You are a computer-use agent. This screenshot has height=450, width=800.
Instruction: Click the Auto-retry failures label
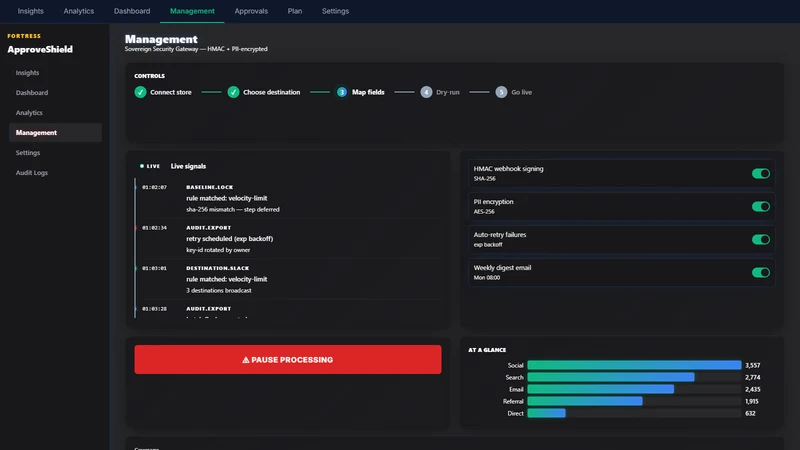pyautogui.click(x=499, y=235)
